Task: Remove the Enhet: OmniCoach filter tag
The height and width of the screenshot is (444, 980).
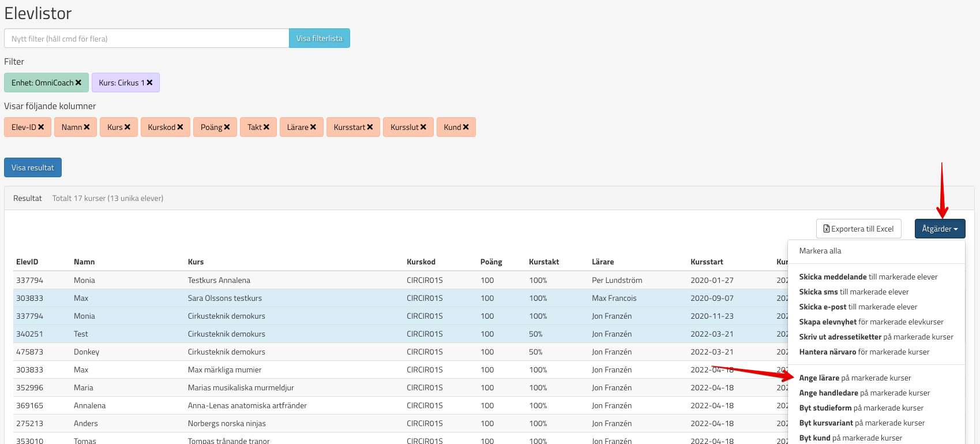Action: point(78,83)
